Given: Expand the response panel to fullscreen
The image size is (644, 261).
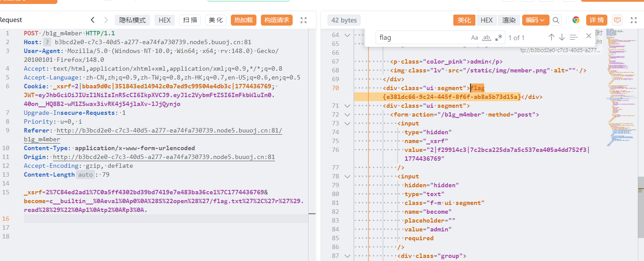Looking at the screenshot, I should tap(634, 20).
